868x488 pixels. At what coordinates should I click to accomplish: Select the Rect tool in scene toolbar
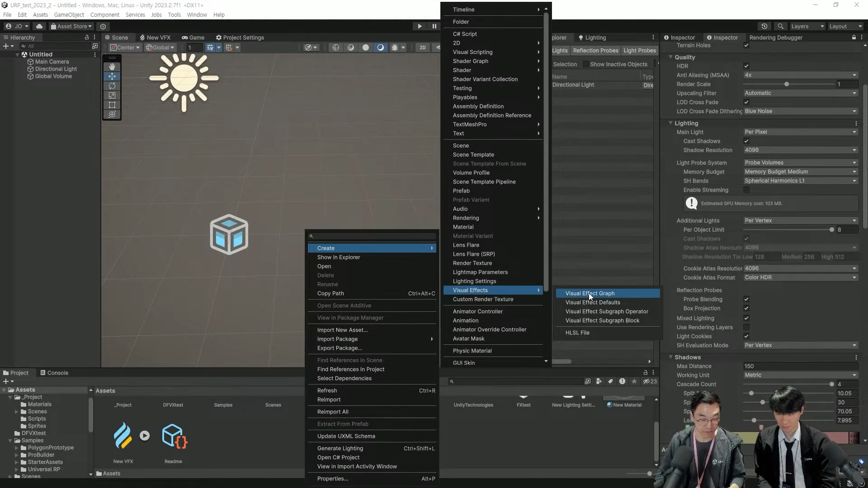[x=112, y=105]
